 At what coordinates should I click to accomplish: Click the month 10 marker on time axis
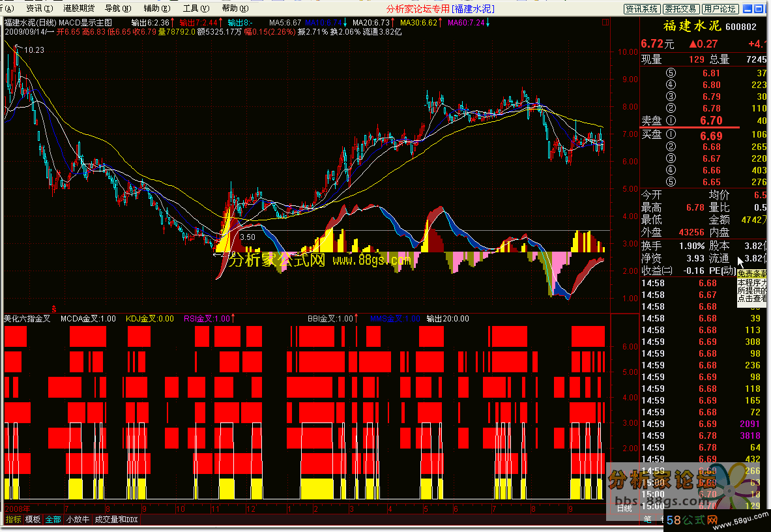pos(181,509)
